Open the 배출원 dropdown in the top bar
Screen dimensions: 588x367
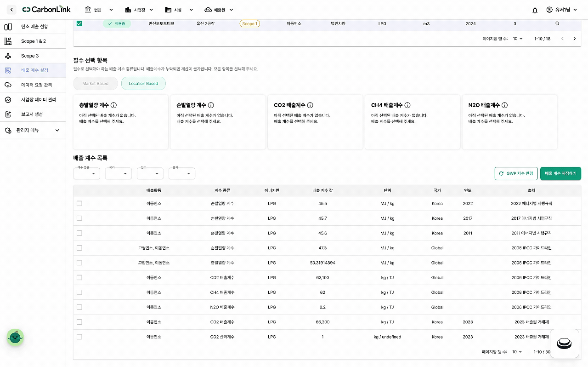219,10
